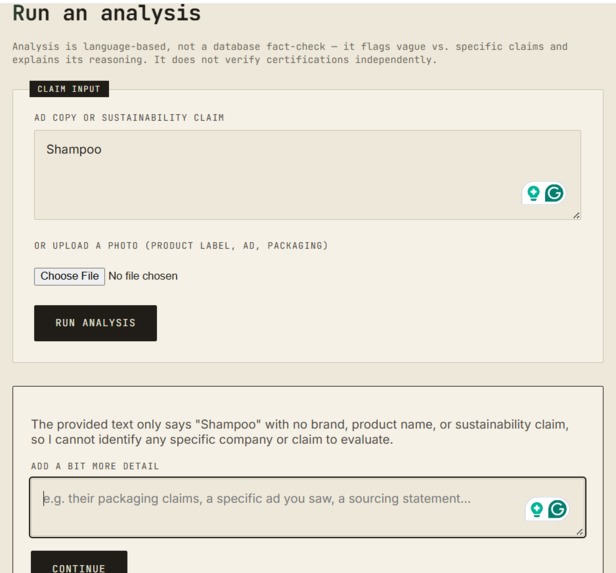The image size is (616, 573).
Task: Click the 'No file chosen' text
Action: 143,276
